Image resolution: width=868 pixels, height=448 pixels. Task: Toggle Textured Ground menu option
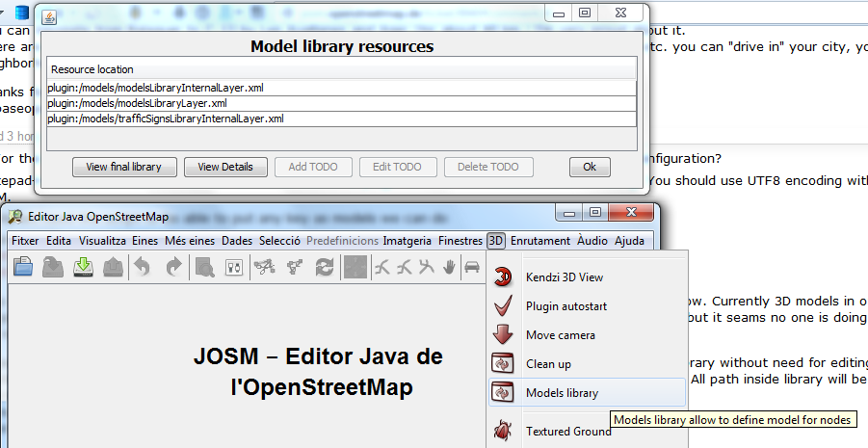[x=567, y=432]
